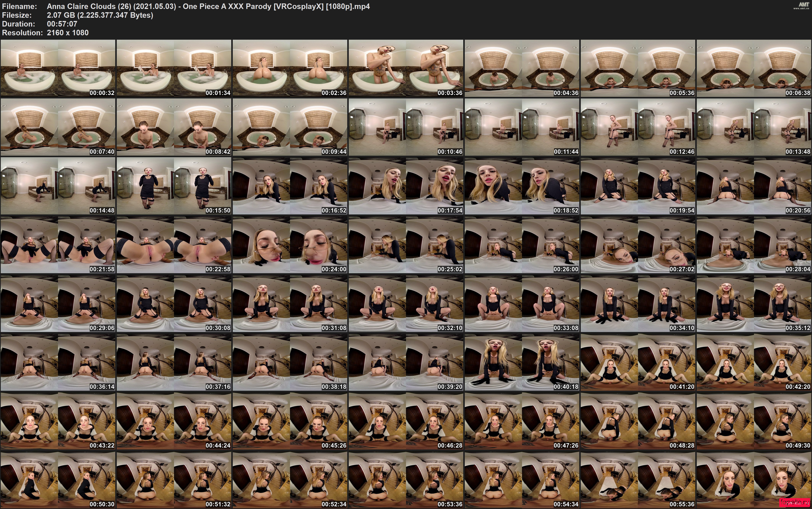Open the thumbnail stamped 00:06:38
The image size is (812, 509).
click(754, 68)
